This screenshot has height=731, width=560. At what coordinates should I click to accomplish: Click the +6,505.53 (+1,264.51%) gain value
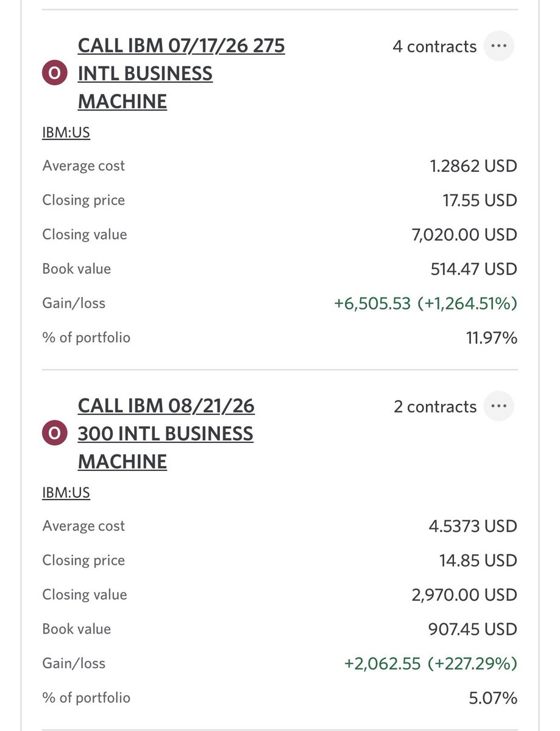[426, 303]
